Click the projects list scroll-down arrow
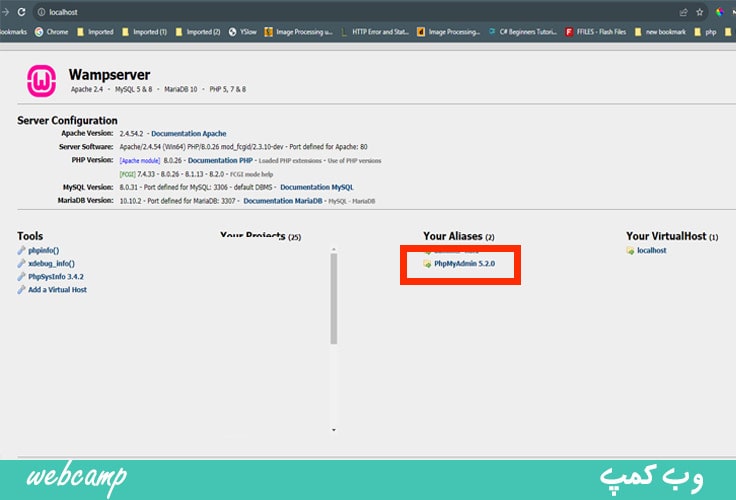Image resolution: width=736 pixels, height=500 pixels. click(334, 430)
